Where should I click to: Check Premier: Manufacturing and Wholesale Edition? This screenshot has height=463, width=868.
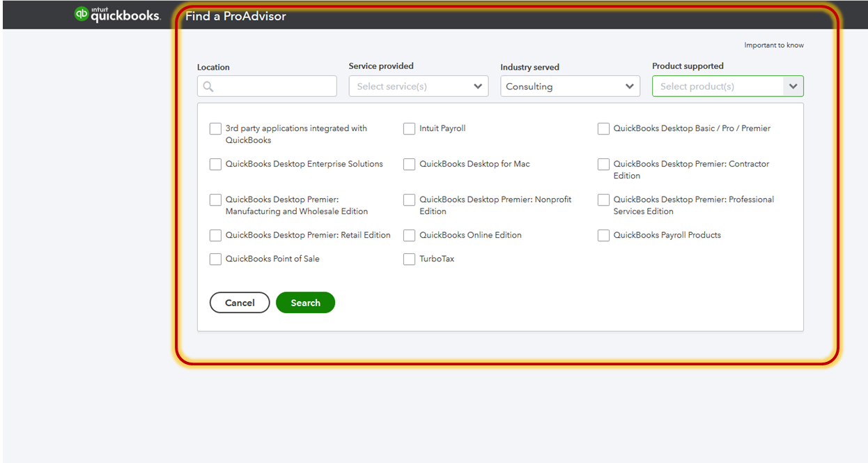(216, 200)
